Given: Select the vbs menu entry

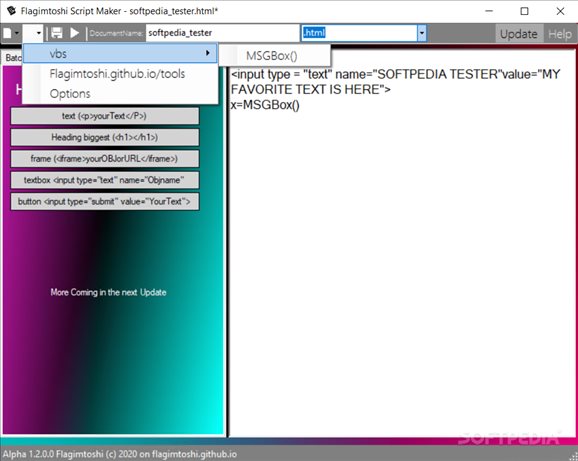Looking at the screenshot, I should [x=120, y=54].
